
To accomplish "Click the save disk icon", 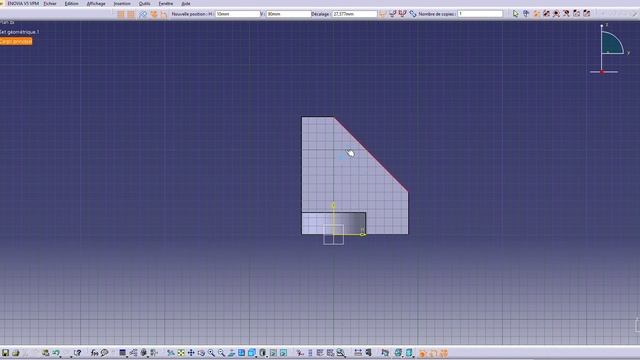I will [5, 353].
